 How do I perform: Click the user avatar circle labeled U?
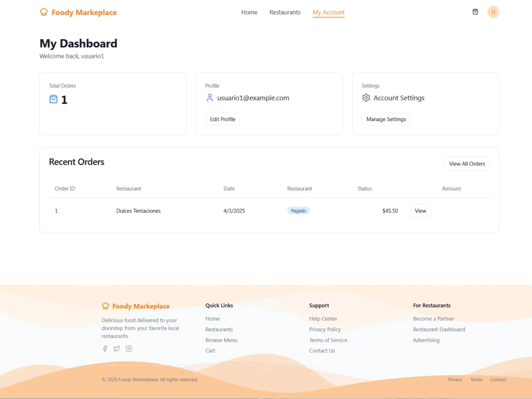click(x=493, y=11)
